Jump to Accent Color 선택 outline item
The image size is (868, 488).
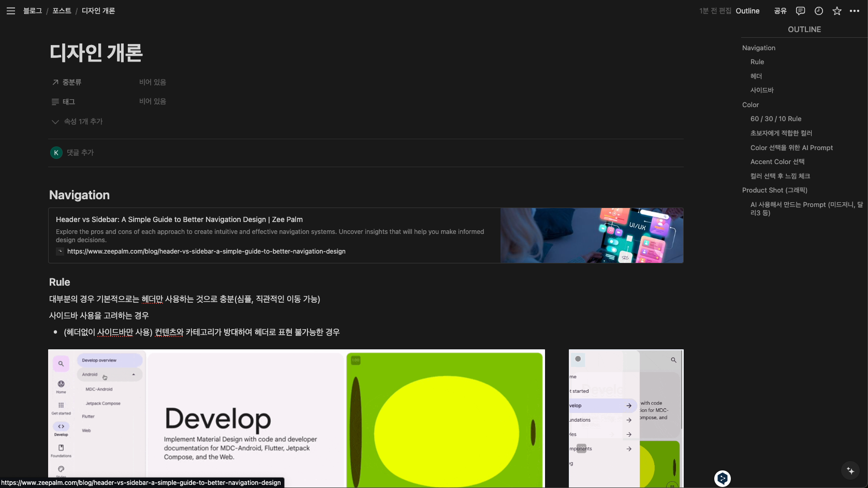777,162
